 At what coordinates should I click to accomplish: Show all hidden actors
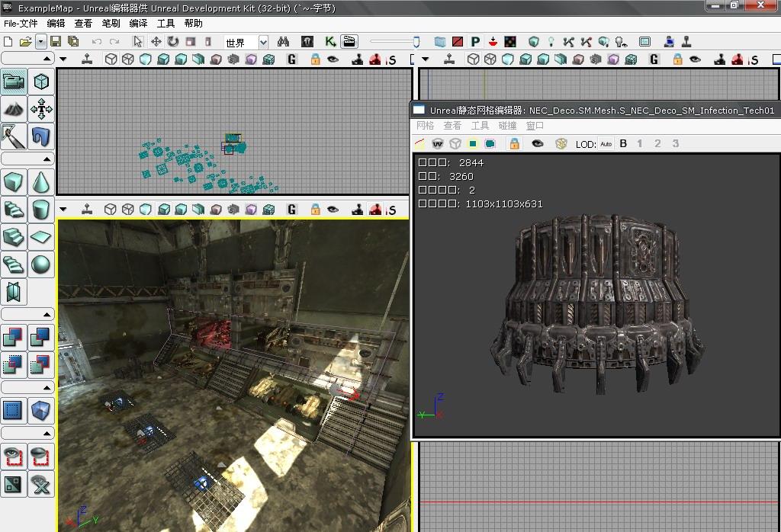click(41, 484)
